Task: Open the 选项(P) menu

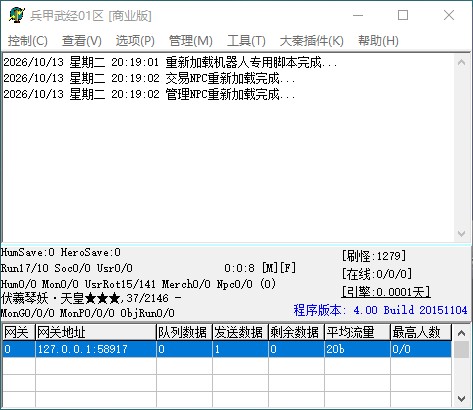Action: pyautogui.click(x=135, y=41)
